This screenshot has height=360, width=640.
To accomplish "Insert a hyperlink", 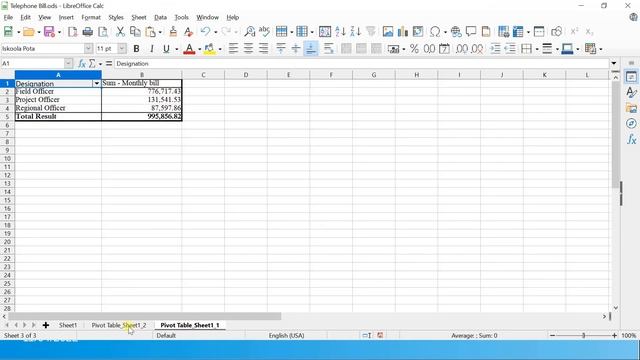I will [456, 31].
